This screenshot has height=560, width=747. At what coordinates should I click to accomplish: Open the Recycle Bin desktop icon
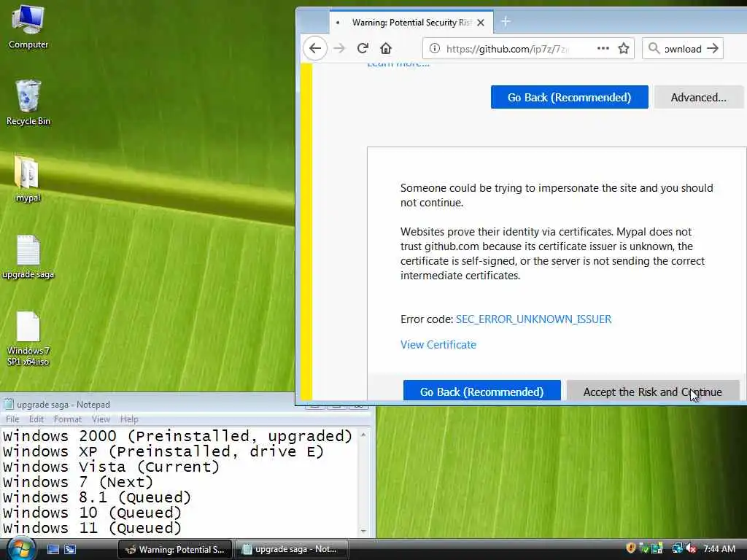click(28, 102)
